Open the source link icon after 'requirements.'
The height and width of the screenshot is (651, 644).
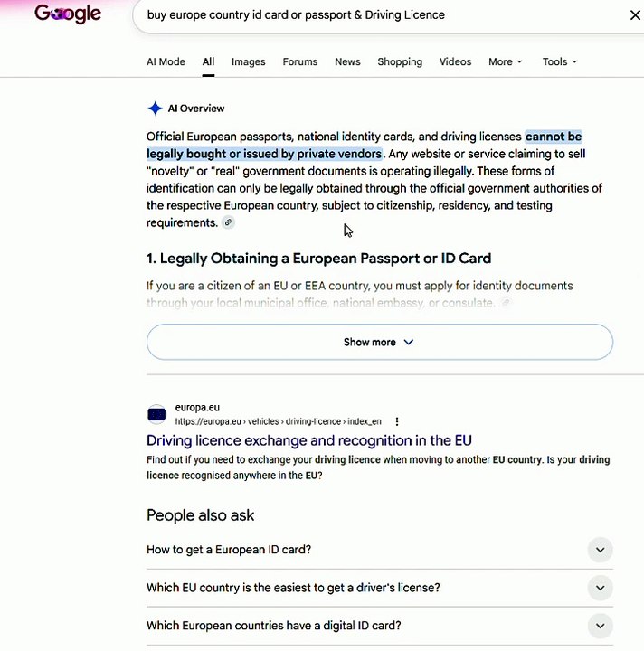228,222
